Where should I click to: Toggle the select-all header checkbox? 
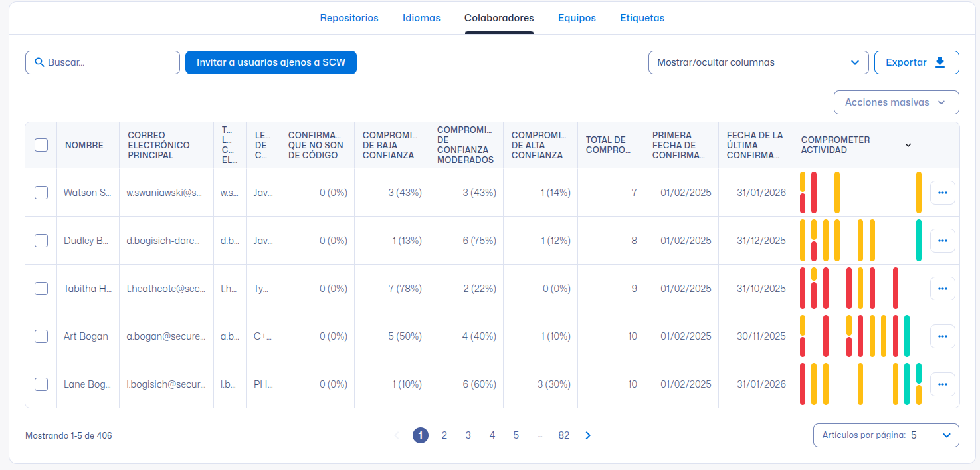coord(41,145)
